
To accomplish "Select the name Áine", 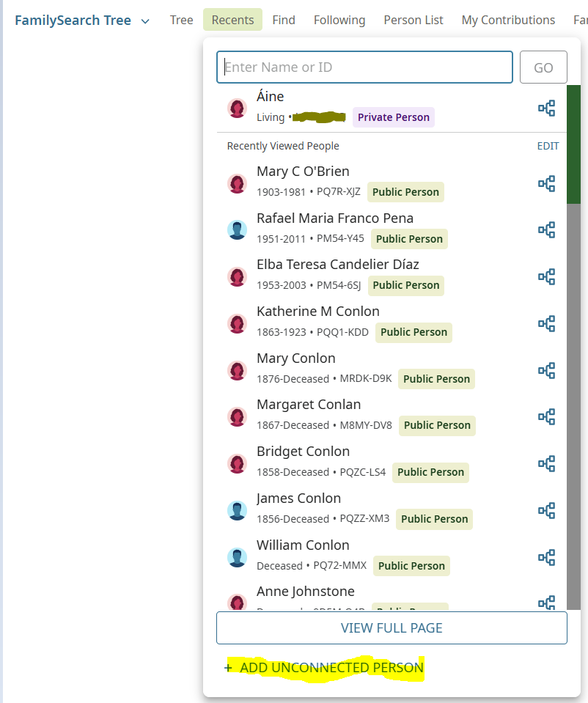I will tap(270, 96).
